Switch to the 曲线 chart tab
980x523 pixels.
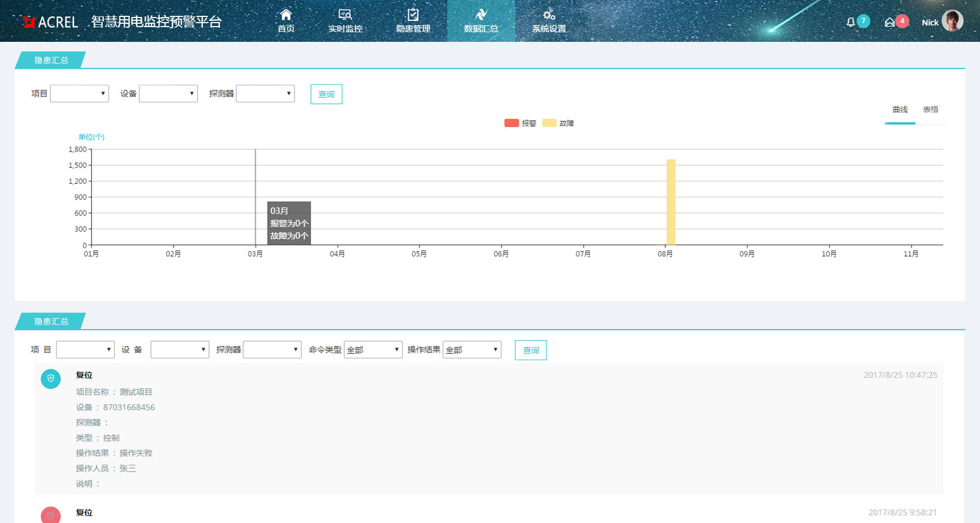click(x=900, y=110)
